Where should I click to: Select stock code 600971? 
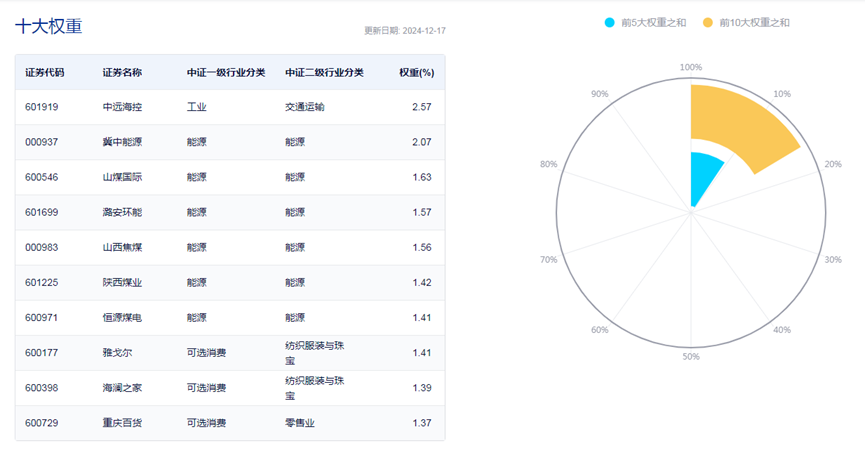pyautogui.click(x=41, y=318)
